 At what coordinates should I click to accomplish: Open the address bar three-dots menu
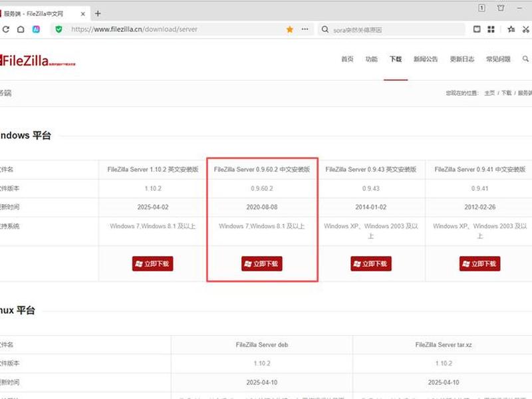click(x=305, y=29)
